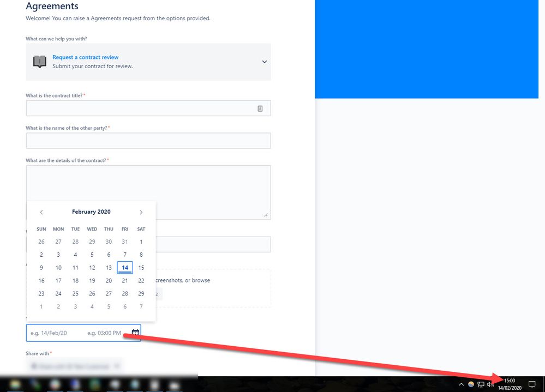This screenshot has width=545, height=392.
Task: Choose February 23 in the calendar
Action: pyautogui.click(x=41, y=293)
